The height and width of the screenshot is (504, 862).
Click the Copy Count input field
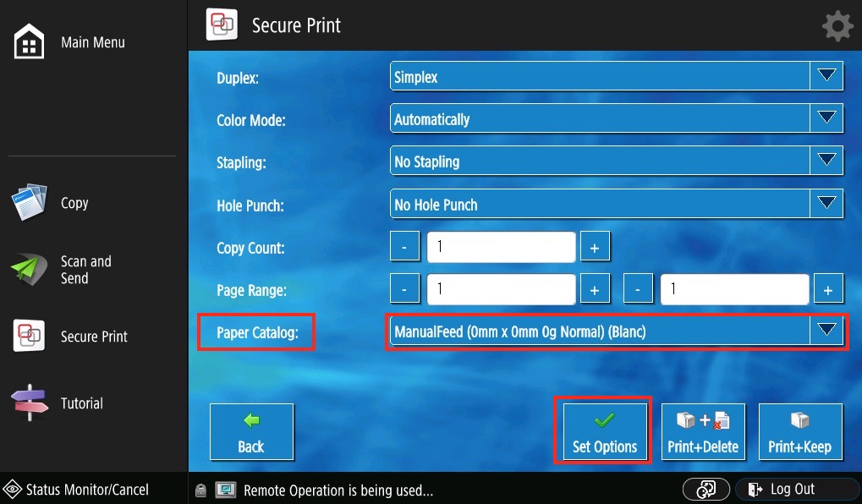tap(501, 248)
